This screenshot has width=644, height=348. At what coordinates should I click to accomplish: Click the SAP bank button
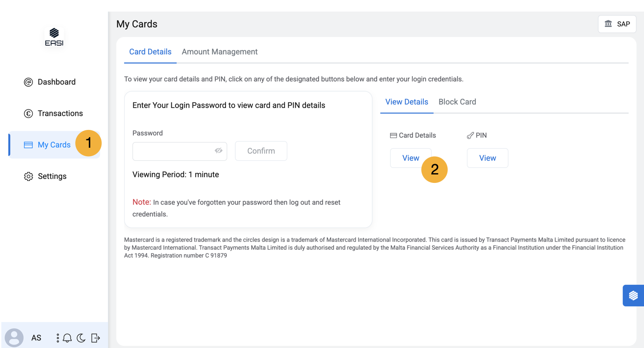pyautogui.click(x=617, y=24)
